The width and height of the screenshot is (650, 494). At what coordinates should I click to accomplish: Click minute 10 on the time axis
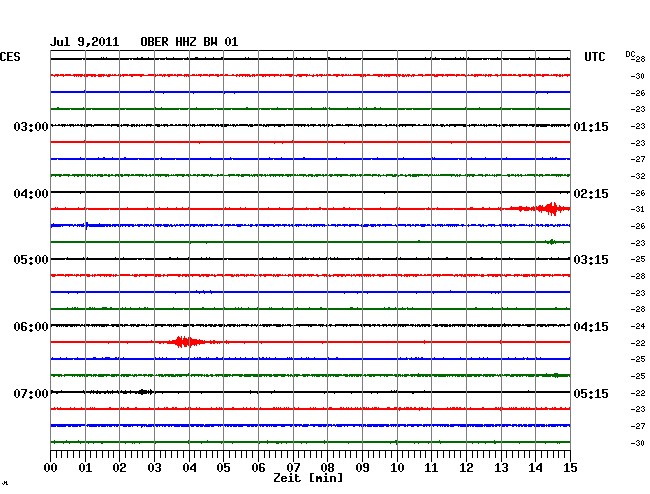point(397,468)
